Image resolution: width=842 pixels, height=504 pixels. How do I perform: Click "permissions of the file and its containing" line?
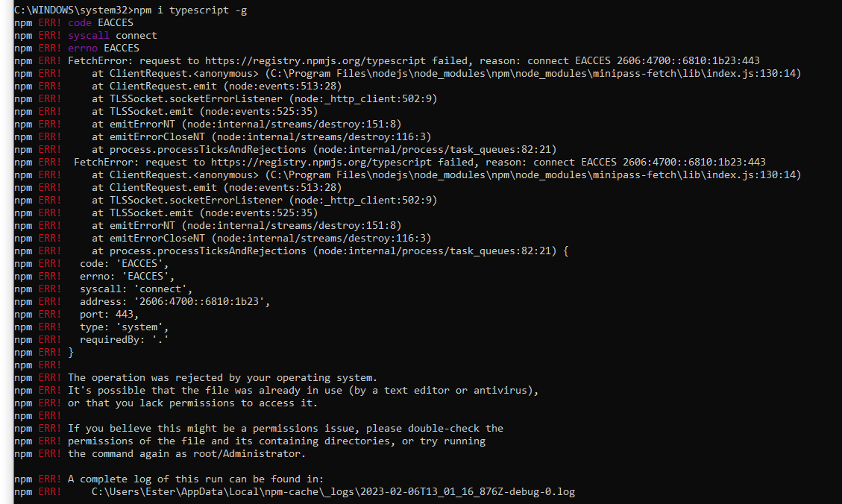click(x=276, y=441)
